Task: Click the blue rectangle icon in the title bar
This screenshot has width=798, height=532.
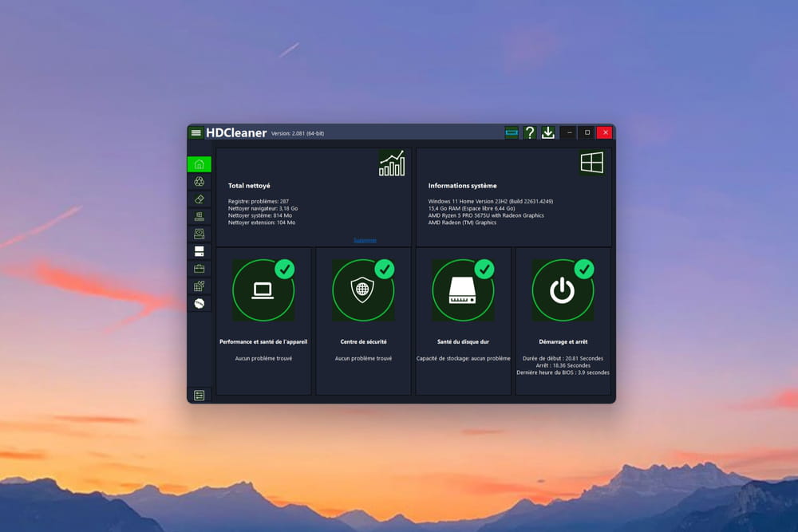Action: point(512,132)
